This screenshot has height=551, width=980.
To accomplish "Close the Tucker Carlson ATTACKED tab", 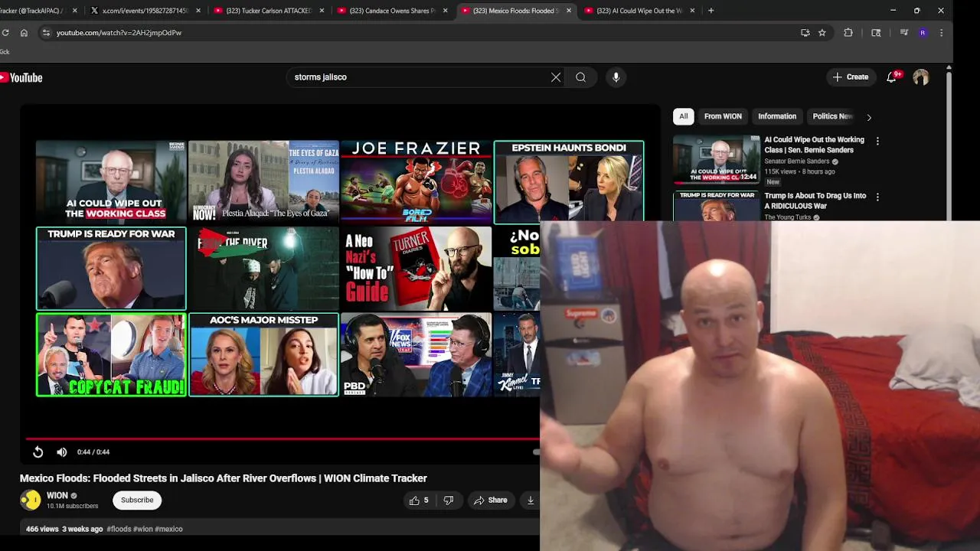I will click(322, 11).
